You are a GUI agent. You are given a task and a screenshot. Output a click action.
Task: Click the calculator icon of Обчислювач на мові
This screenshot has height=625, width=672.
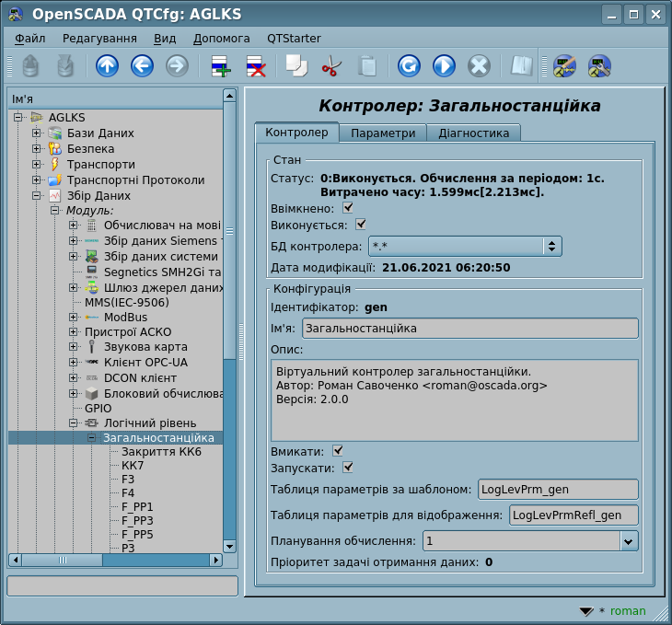91,225
